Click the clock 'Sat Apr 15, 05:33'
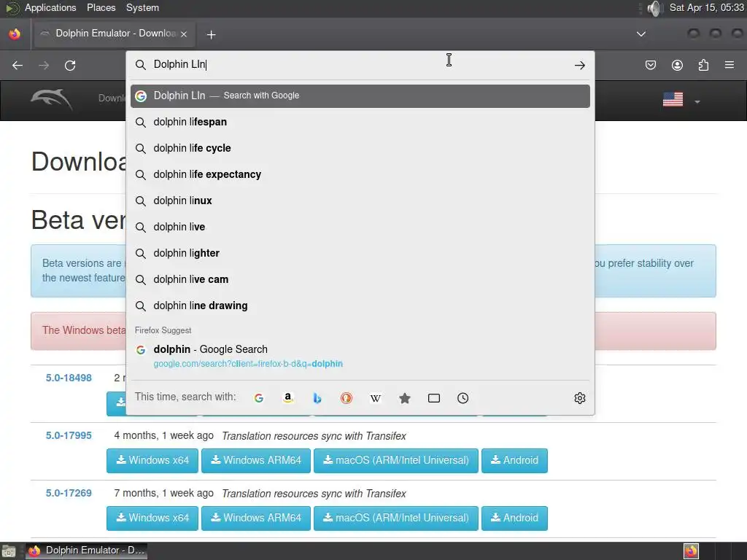 click(x=706, y=7)
